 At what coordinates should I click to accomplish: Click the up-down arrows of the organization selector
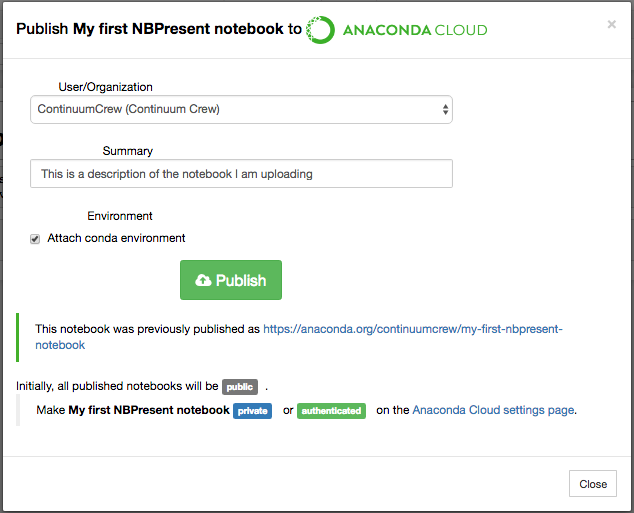445,110
